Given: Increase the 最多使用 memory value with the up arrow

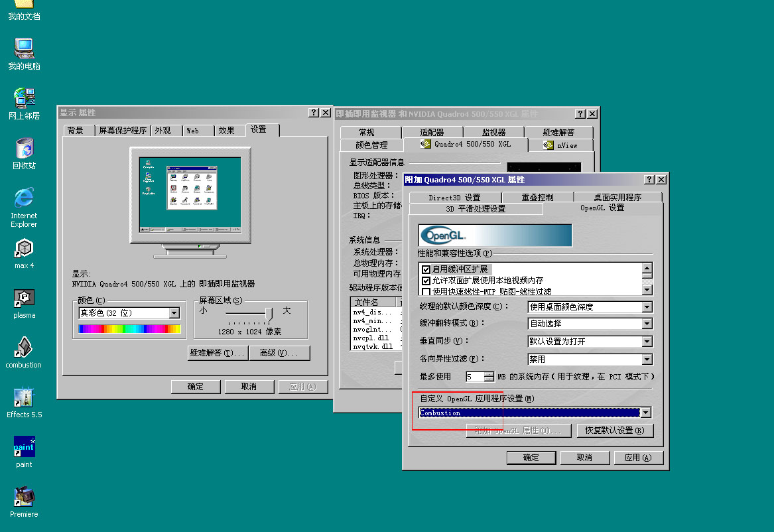Looking at the screenshot, I should pos(489,375).
